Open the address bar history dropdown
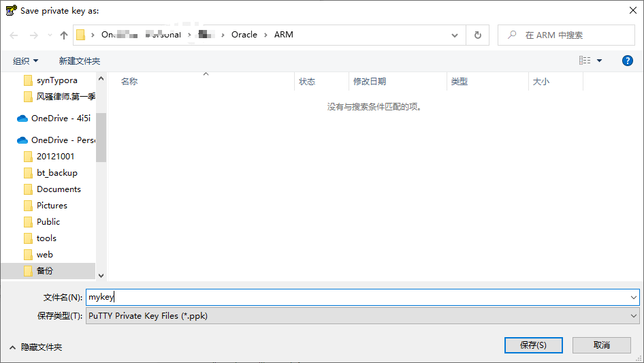The width and height of the screenshot is (644, 363). tap(455, 35)
